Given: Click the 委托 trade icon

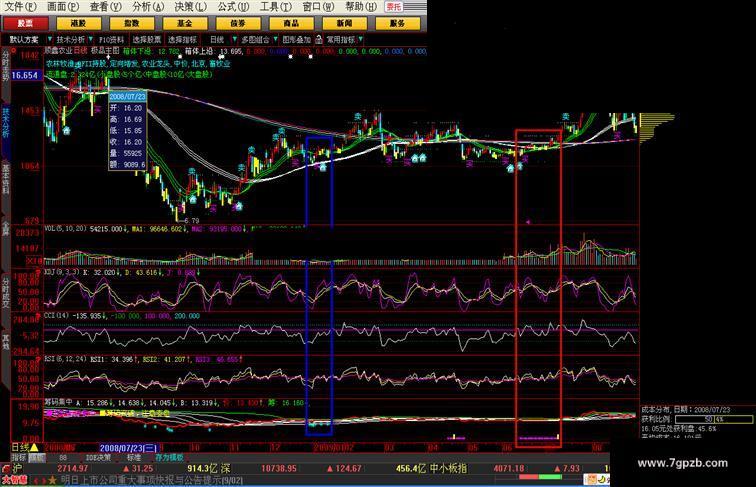Looking at the screenshot, I should click(394, 7).
